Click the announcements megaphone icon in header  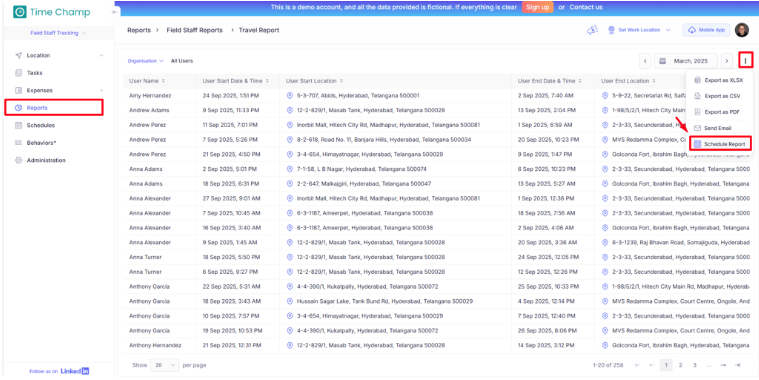(592, 30)
